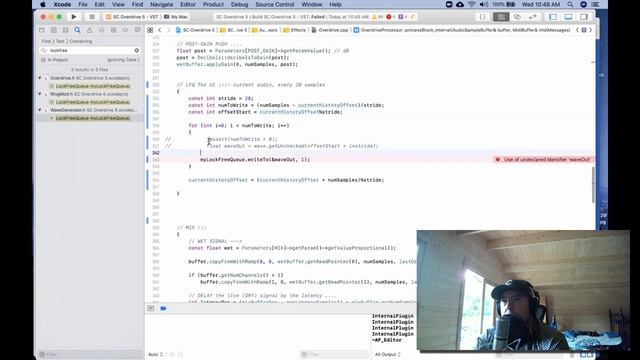
Task: Toggle the Debug area visibility
Action: pyautogui.click(x=568, y=17)
